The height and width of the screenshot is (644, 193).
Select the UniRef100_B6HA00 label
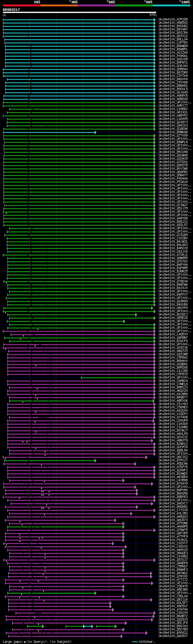click(173, 361)
